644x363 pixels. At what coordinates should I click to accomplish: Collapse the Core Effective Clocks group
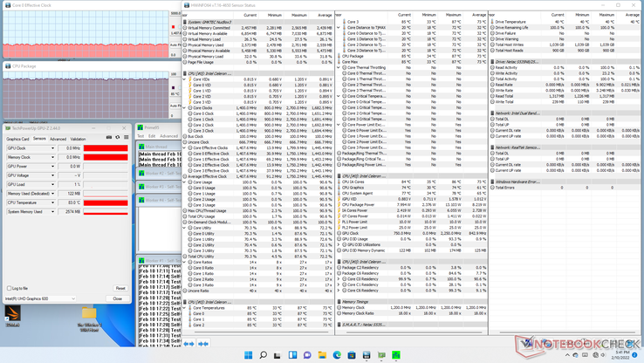point(185,147)
